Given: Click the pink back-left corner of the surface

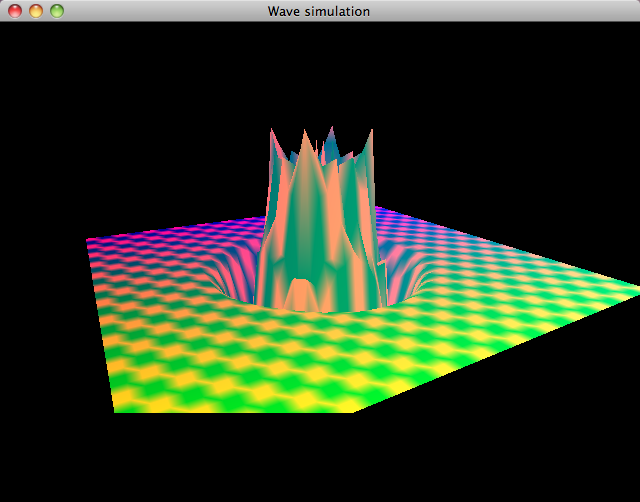Looking at the screenshot, I should pyautogui.click(x=92, y=241).
